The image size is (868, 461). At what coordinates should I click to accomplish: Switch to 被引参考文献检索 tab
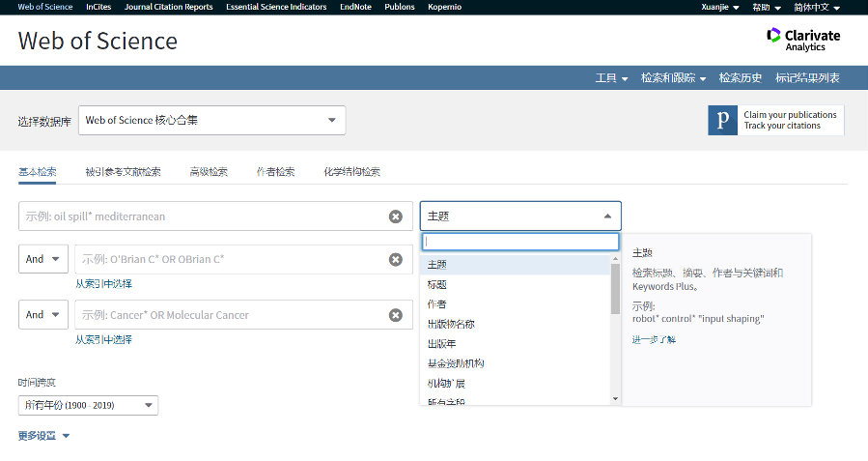point(123,172)
